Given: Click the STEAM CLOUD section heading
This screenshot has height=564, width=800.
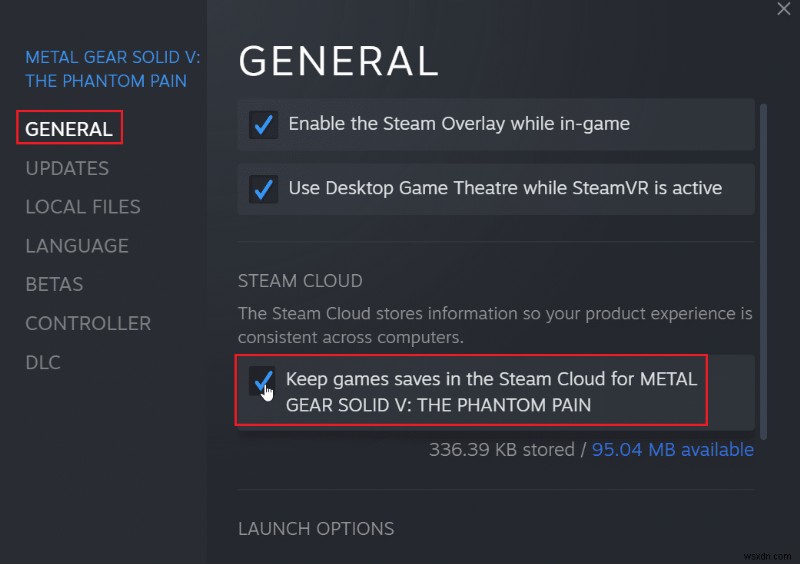Looking at the screenshot, I should 300,281.
